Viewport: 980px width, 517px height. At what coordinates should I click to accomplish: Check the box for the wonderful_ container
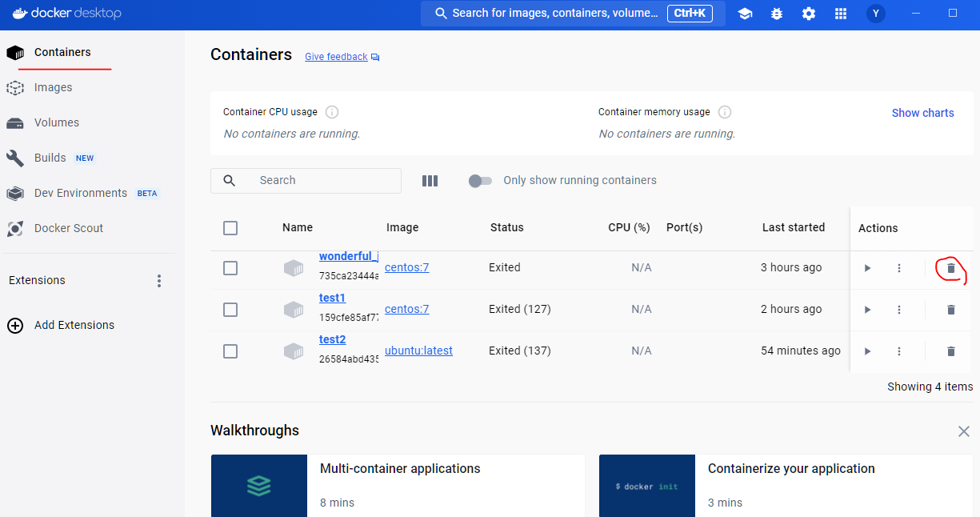tap(230, 268)
